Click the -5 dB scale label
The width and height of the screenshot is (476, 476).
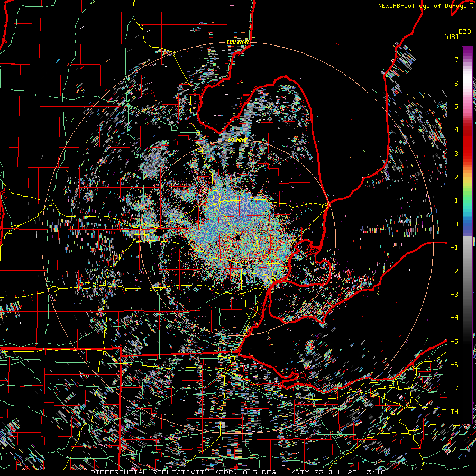click(454, 341)
